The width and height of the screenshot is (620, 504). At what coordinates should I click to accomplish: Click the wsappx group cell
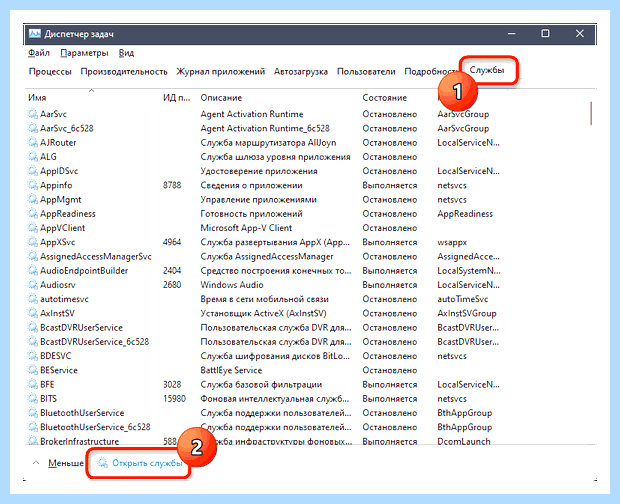pos(452,242)
